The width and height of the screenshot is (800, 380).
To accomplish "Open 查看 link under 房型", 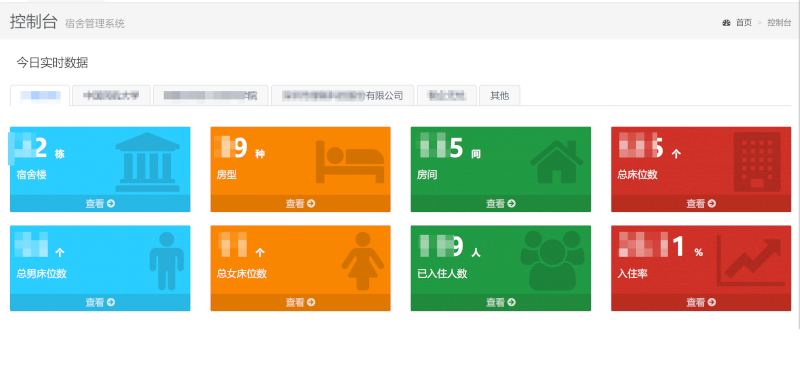I will point(301,204).
